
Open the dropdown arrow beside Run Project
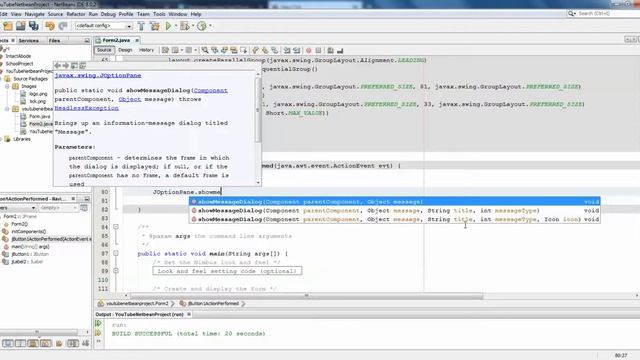coord(176,26)
